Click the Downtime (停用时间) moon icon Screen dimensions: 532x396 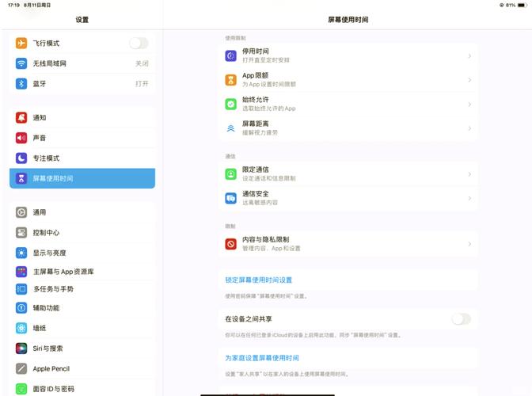click(x=230, y=56)
